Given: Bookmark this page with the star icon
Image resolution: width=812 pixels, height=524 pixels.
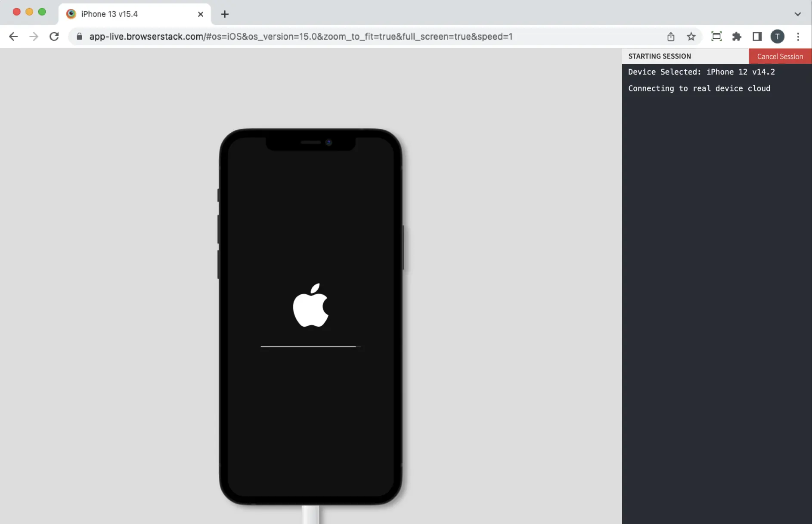Looking at the screenshot, I should click(691, 37).
